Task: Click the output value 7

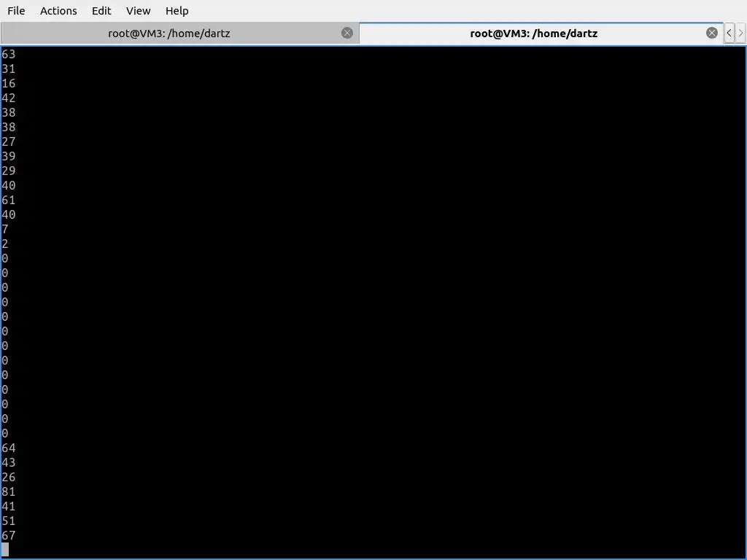Action: (x=5, y=230)
